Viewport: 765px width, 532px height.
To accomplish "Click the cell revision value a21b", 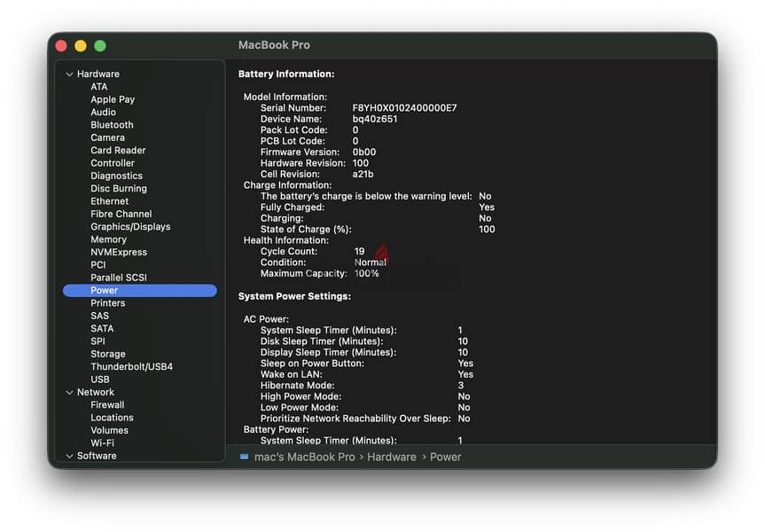I will click(x=363, y=175).
